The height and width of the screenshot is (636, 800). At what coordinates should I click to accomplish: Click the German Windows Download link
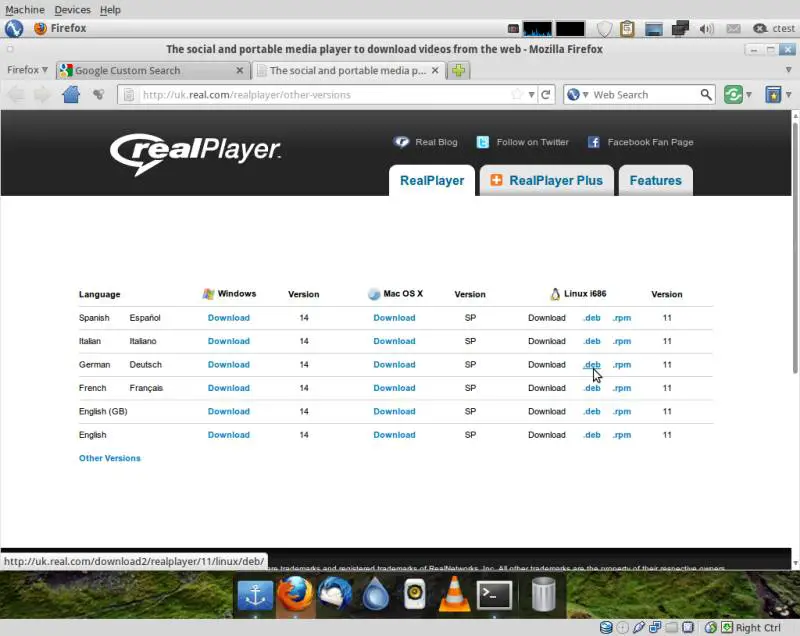tap(229, 365)
